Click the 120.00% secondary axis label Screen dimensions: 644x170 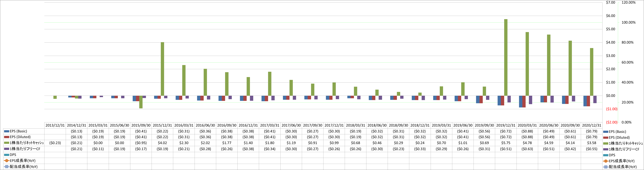point(628,2)
